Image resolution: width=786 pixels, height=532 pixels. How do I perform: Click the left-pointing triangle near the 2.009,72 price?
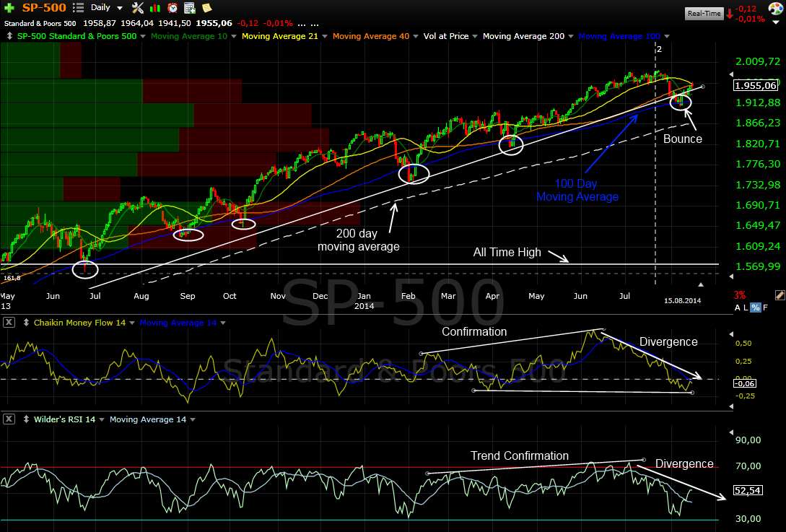pyautogui.click(x=731, y=74)
